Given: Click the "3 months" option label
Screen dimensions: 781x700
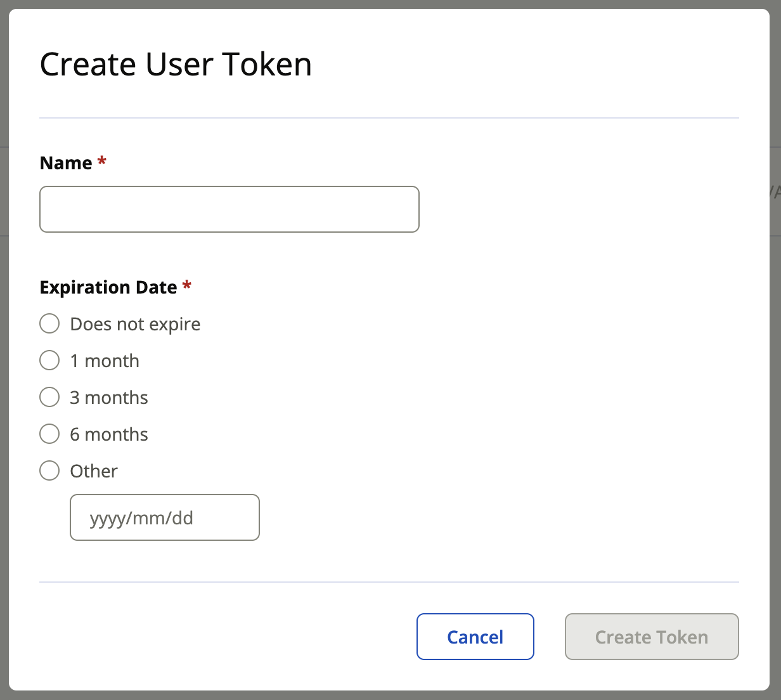Looking at the screenshot, I should point(109,398).
